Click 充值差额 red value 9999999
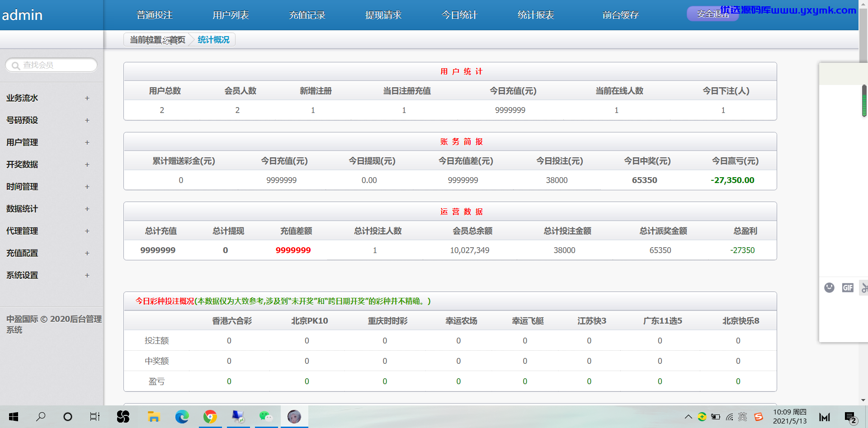Viewport: 868px width, 428px height. click(x=293, y=250)
